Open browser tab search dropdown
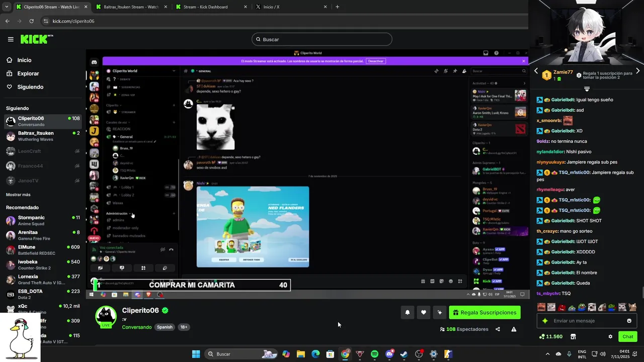 click(7, 7)
